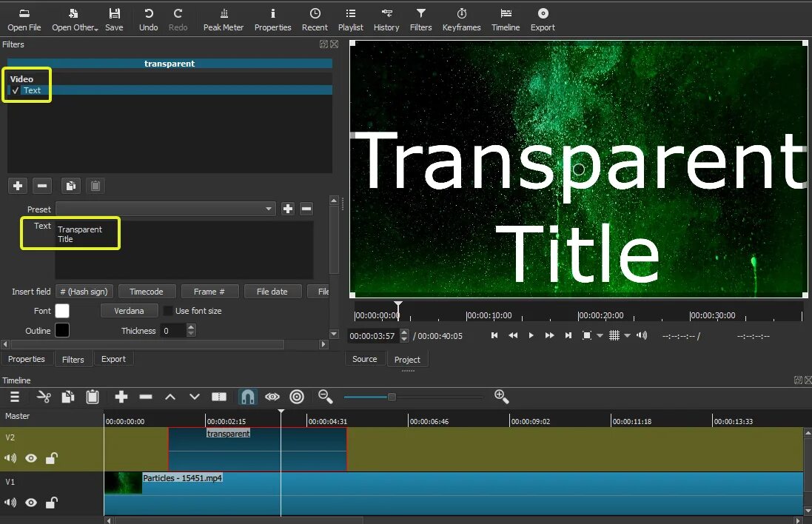Overwrite clip onto the track
812x524 pixels.
coord(194,397)
